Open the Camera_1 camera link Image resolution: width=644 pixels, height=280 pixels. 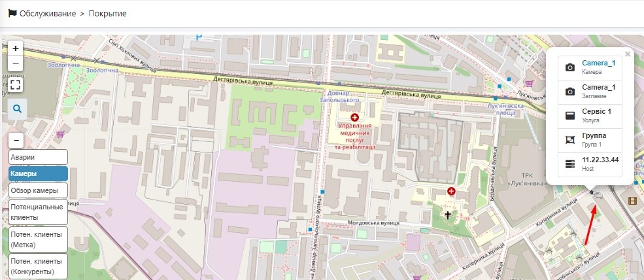click(598, 63)
